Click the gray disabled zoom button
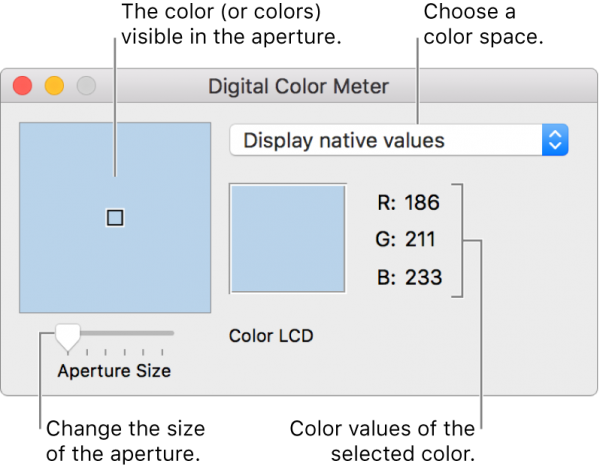The height and width of the screenshot is (470, 600). click(x=86, y=86)
